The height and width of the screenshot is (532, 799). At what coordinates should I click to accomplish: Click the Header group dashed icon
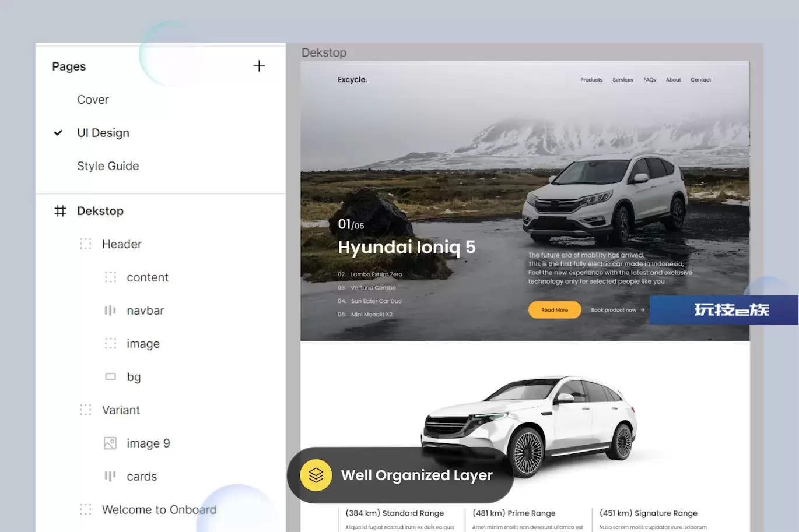coord(86,244)
